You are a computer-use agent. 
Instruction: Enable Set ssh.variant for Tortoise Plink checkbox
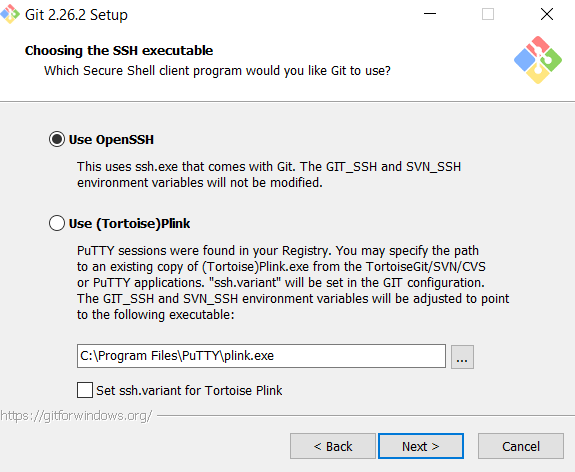(85, 390)
